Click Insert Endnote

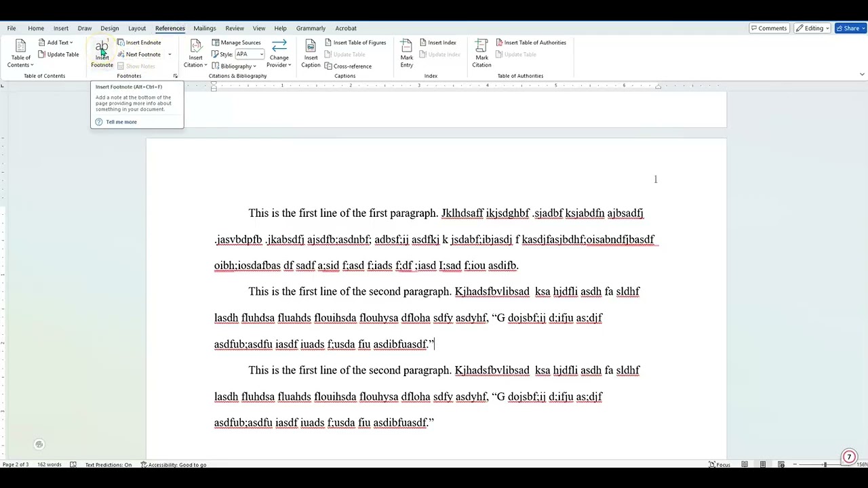click(138, 43)
